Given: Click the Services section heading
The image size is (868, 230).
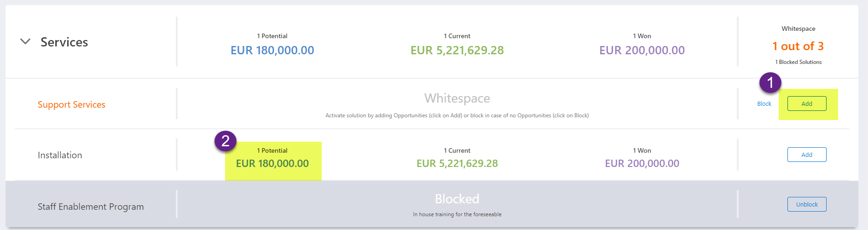Looking at the screenshot, I should [x=64, y=42].
